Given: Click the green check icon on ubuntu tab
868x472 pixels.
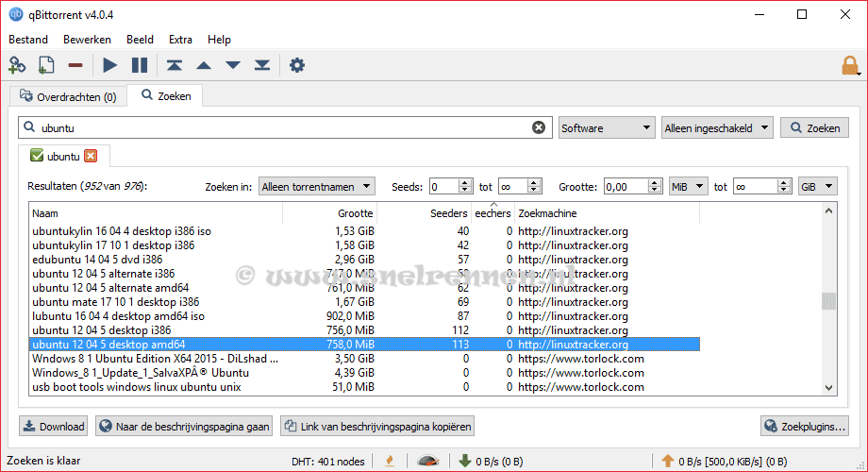Looking at the screenshot, I should point(37,156).
